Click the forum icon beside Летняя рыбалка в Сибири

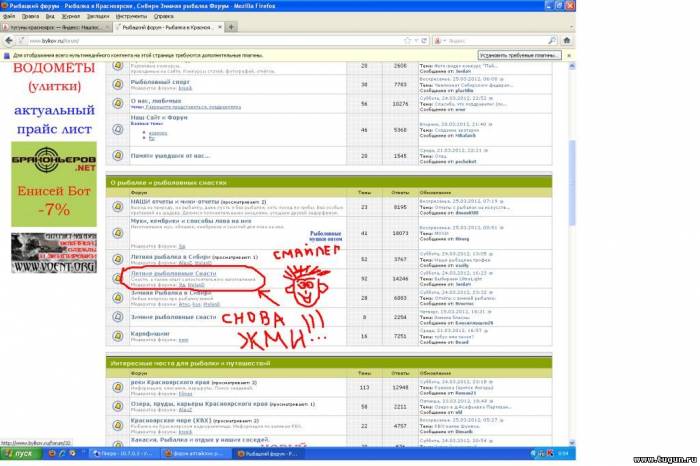click(x=118, y=259)
